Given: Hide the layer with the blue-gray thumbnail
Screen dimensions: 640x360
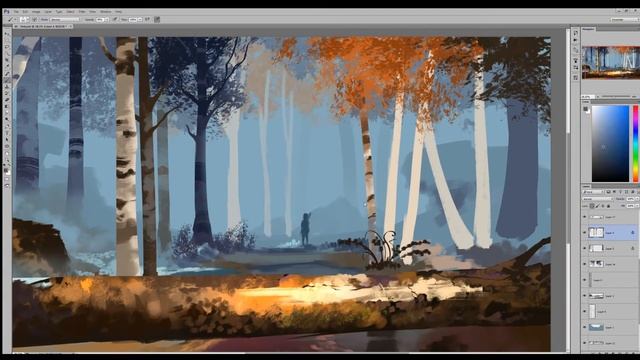Looking at the screenshot, I should coord(584,327).
